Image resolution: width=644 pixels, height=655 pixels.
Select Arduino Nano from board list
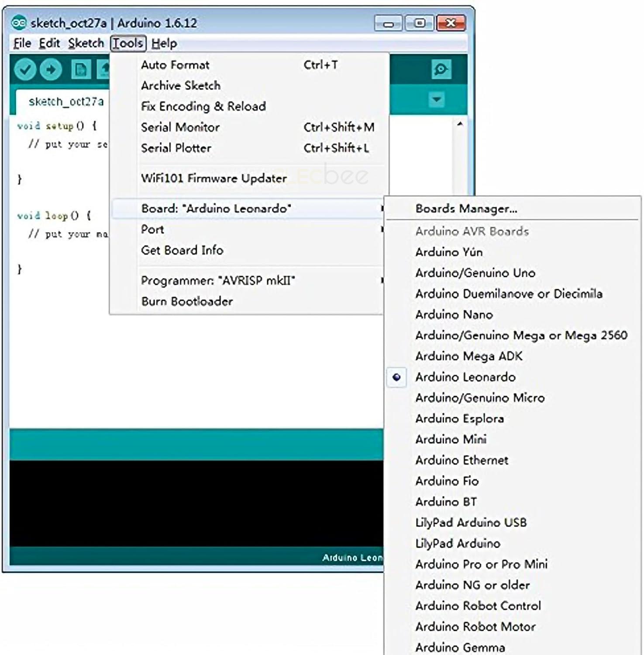coord(454,315)
